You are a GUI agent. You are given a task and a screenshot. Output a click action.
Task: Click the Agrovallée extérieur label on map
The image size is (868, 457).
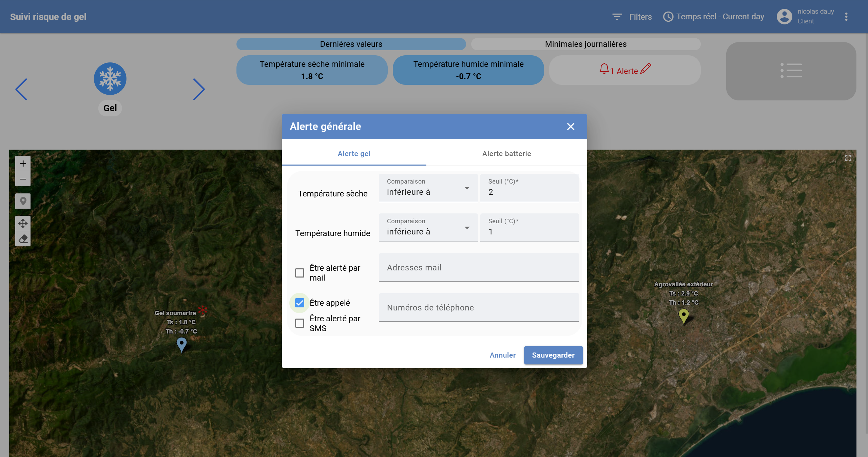pyautogui.click(x=683, y=284)
